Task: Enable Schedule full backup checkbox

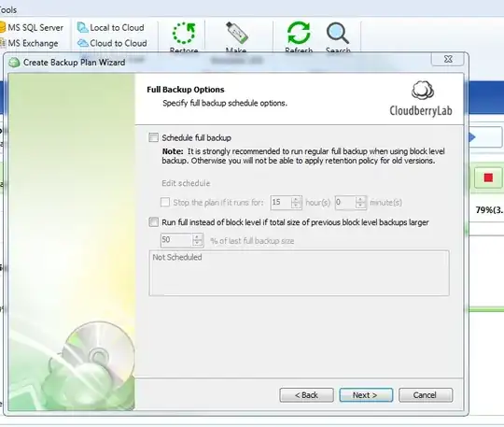Action: (x=154, y=137)
